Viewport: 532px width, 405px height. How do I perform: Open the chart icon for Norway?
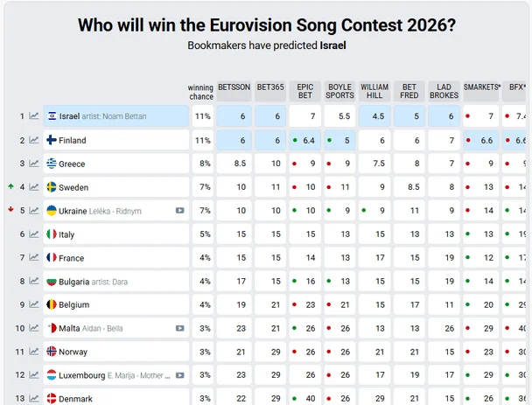pos(33,352)
